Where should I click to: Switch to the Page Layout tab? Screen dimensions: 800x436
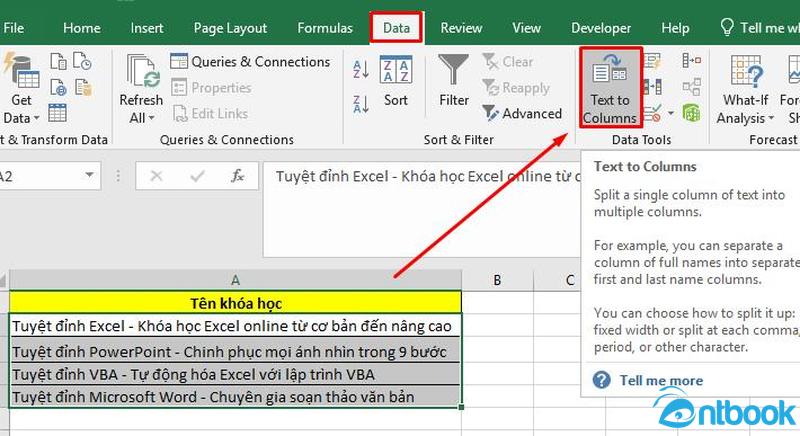[x=230, y=28]
